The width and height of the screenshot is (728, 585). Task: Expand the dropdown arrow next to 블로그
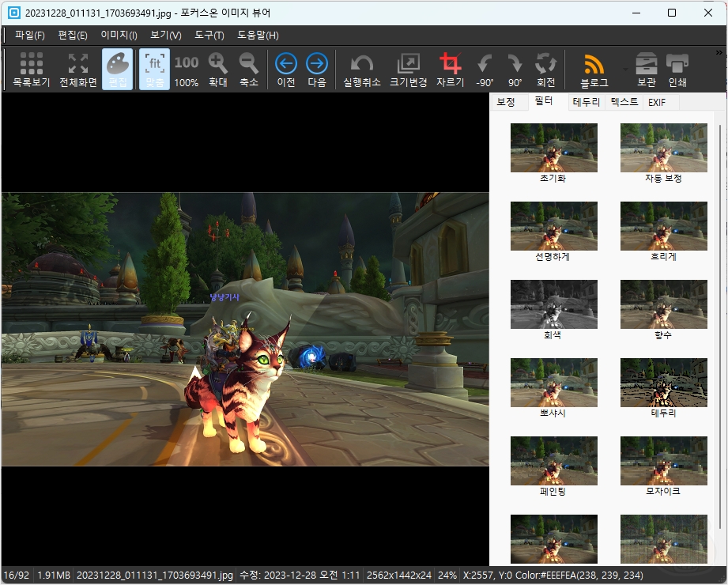[x=625, y=70]
